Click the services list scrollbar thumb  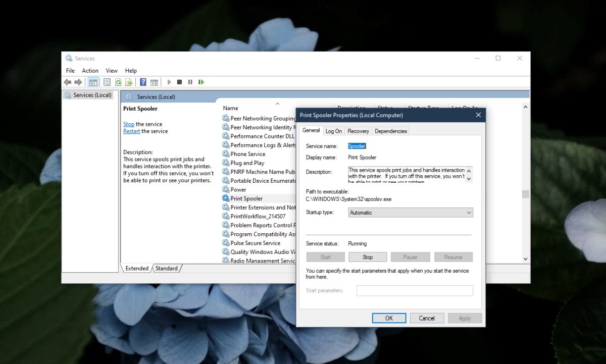[x=525, y=194]
